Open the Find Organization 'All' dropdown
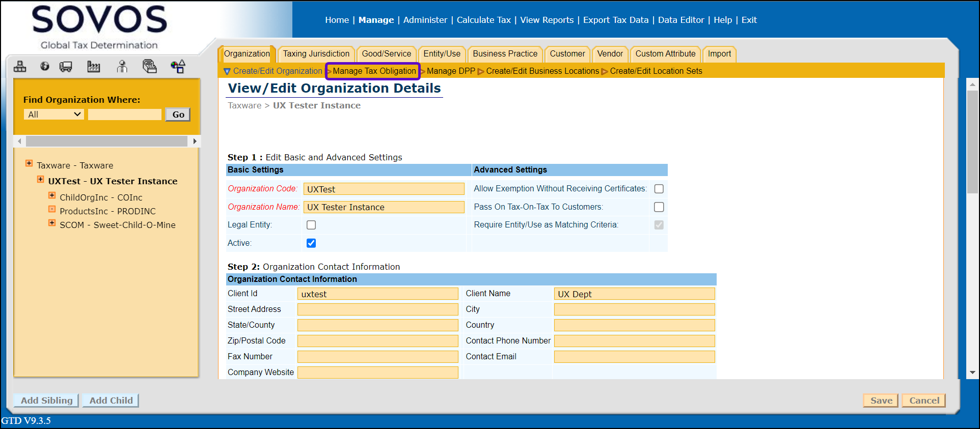980x429 pixels. click(x=54, y=115)
